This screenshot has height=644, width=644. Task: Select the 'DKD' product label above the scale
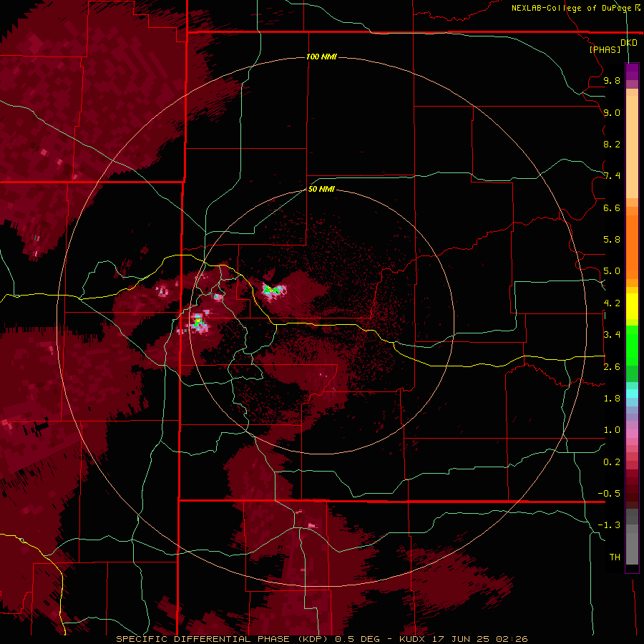(629, 43)
